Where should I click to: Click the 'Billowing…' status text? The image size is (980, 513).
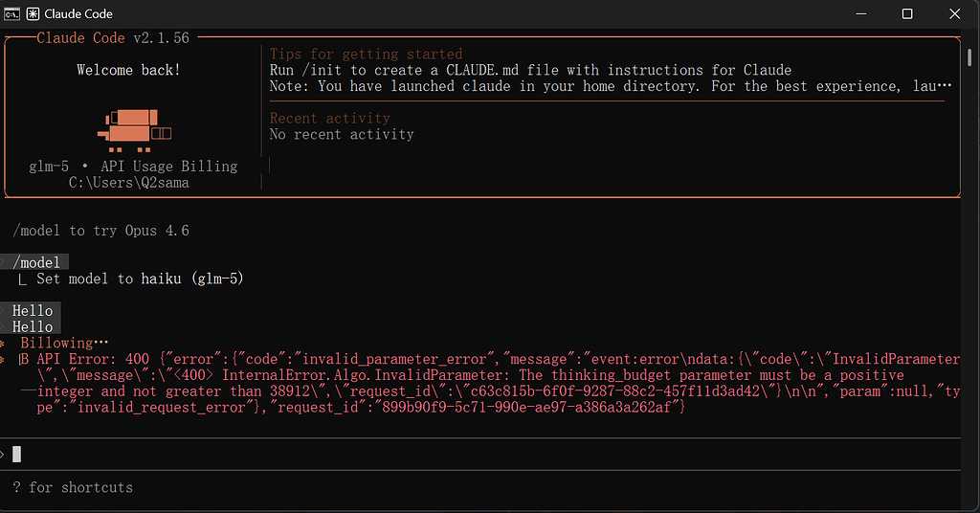(x=64, y=343)
